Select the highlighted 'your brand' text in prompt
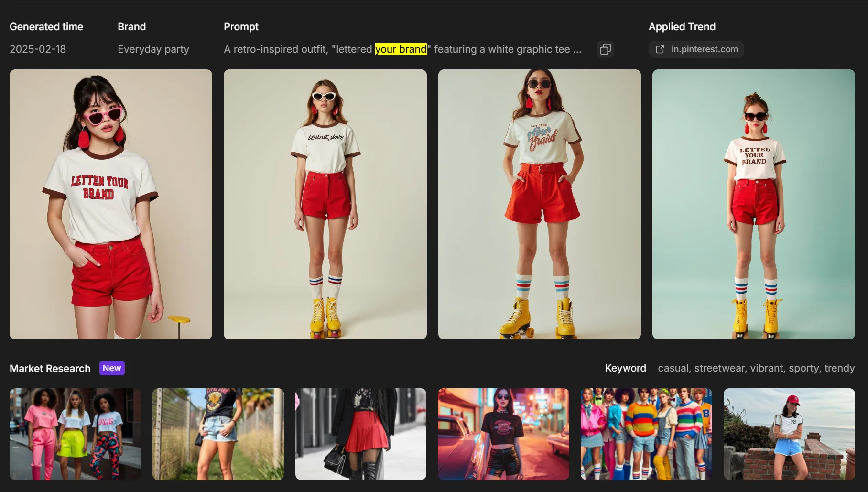Image resolution: width=868 pixels, height=492 pixels. coord(401,49)
